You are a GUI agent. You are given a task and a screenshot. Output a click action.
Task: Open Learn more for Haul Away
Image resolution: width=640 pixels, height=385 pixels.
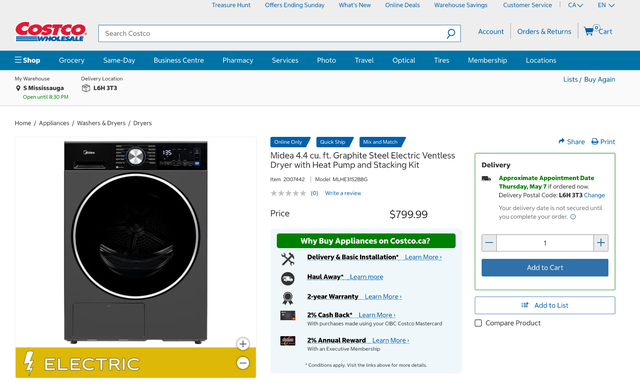[x=367, y=277]
